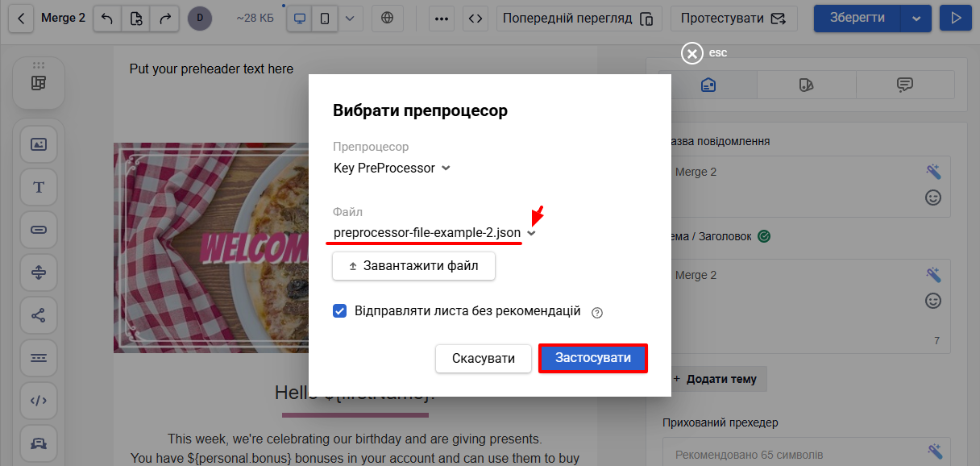
Task: Open the language globe menu
Action: (388, 18)
